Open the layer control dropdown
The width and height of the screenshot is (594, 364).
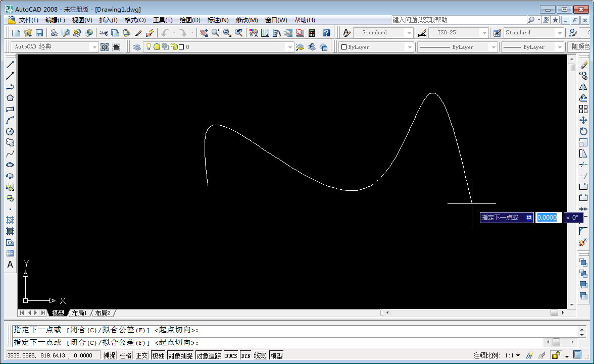(290, 46)
